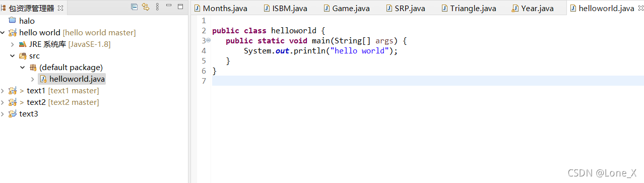Expand the text2 project
Screen dimensions: 644x183
pos(3,102)
